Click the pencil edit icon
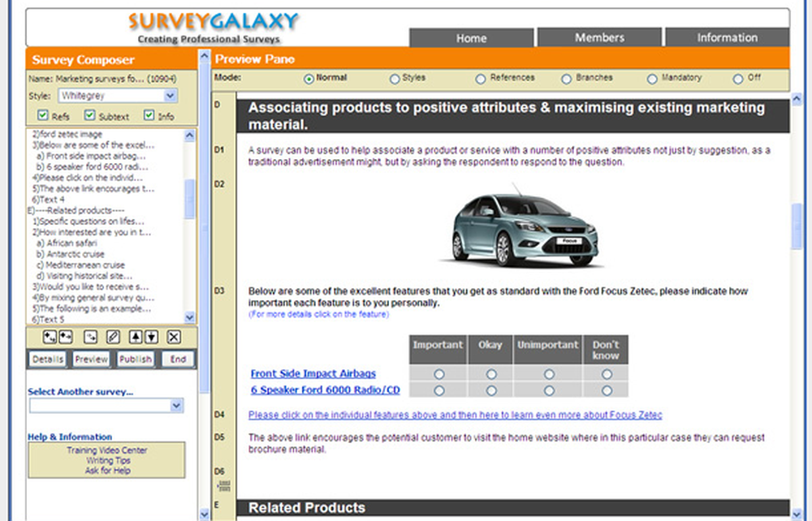Image resolution: width=812 pixels, height=521 pixels. [112, 338]
